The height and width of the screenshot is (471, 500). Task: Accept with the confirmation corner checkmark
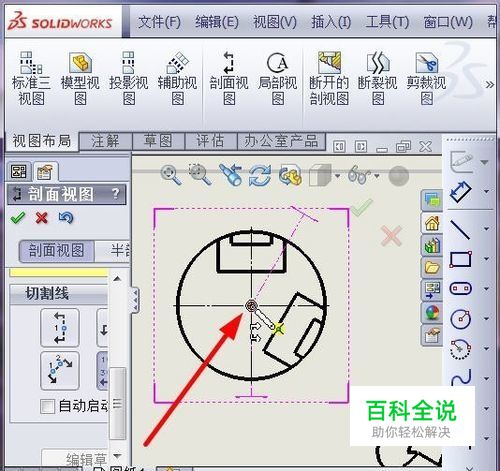(x=361, y=207)
